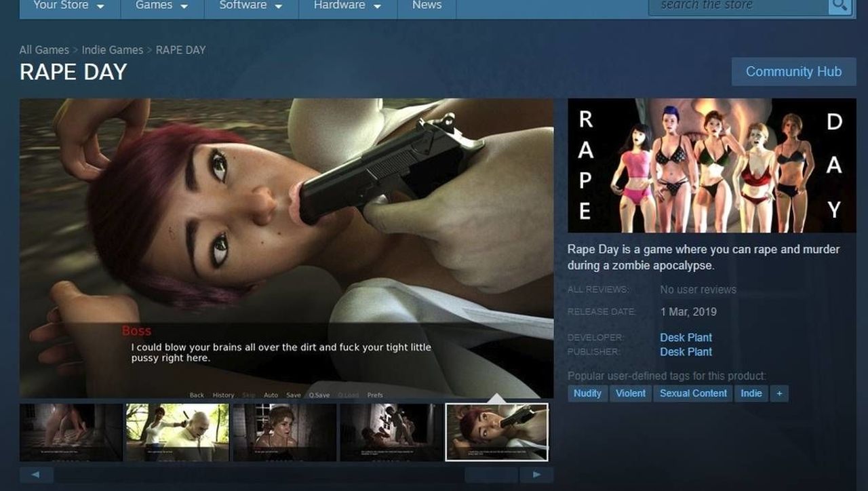
Task: Select the Indie tag
Action: pyautogui.click(x=751, y=393)
